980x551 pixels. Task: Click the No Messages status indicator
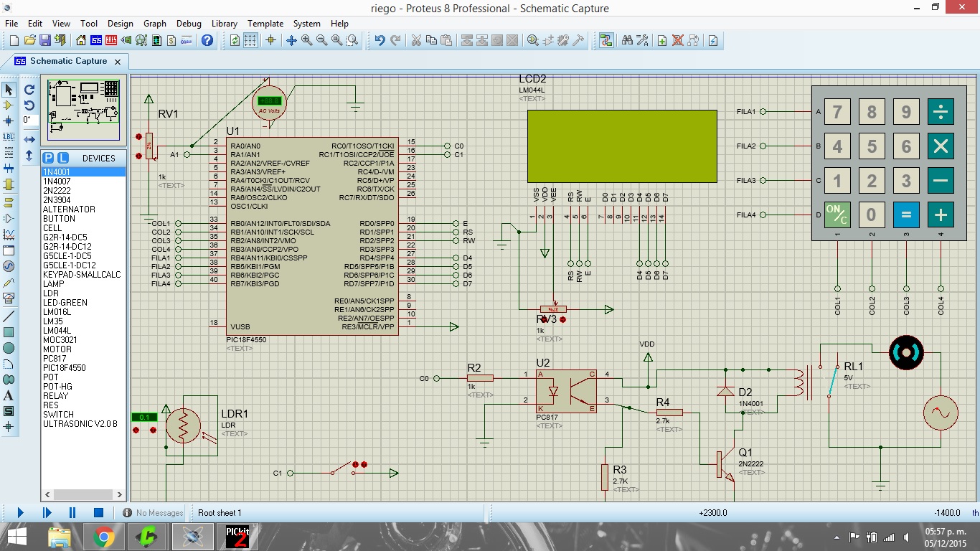point(153,513)
